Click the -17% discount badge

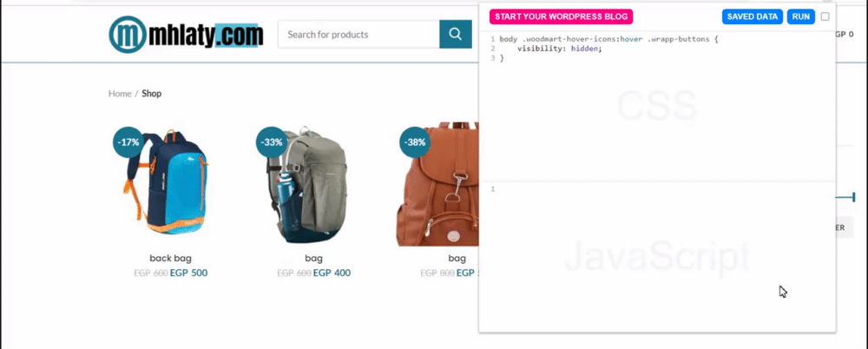(x=129, y=142)
